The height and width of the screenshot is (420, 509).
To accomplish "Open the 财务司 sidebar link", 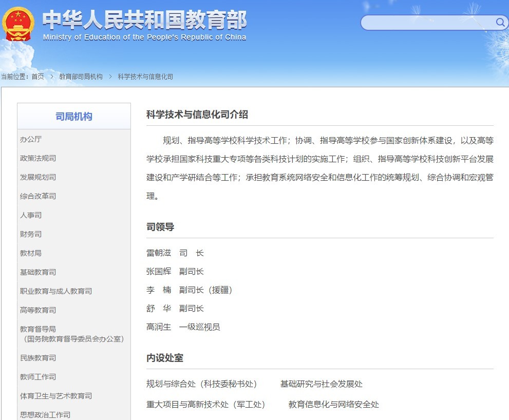I will [x=31, y=234].
